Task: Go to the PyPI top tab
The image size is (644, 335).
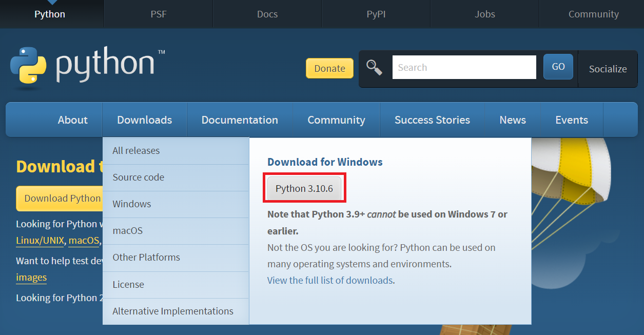Action: 376,14
